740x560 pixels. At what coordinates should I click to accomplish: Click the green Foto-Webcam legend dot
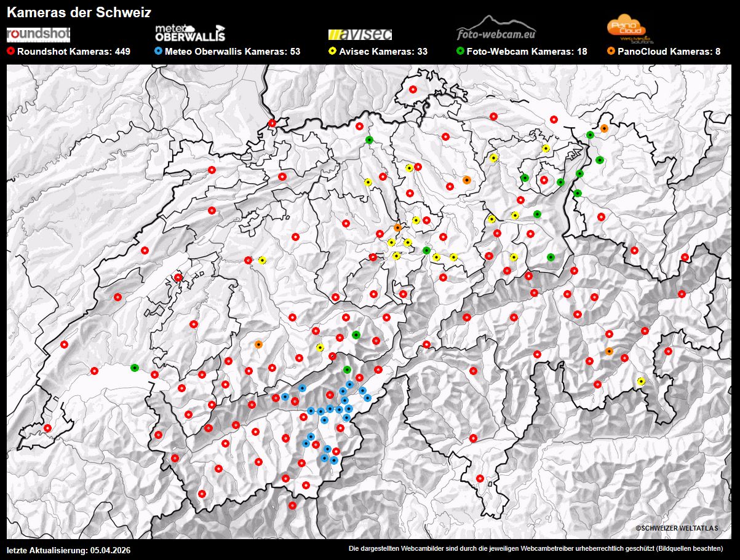pos(461,52)
